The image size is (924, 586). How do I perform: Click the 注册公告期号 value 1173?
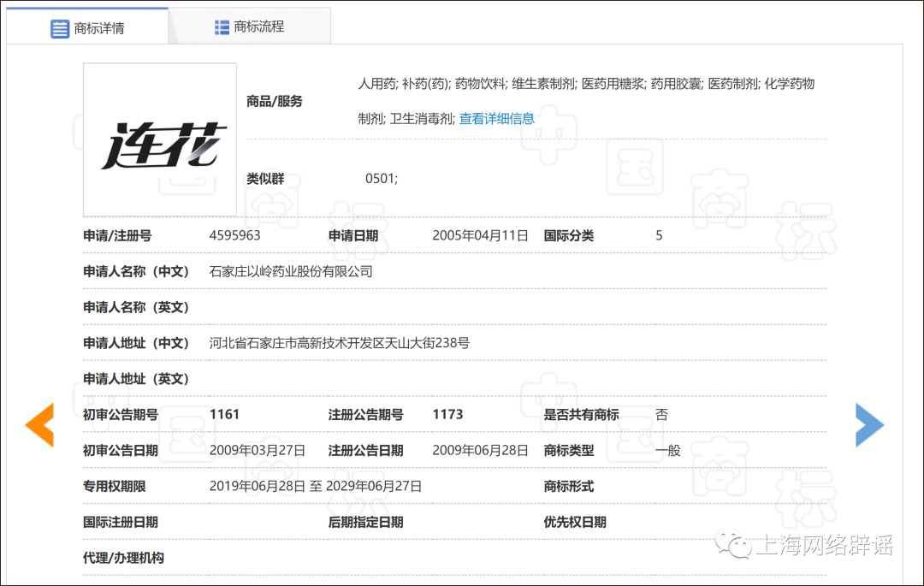(x=447, y=414)
